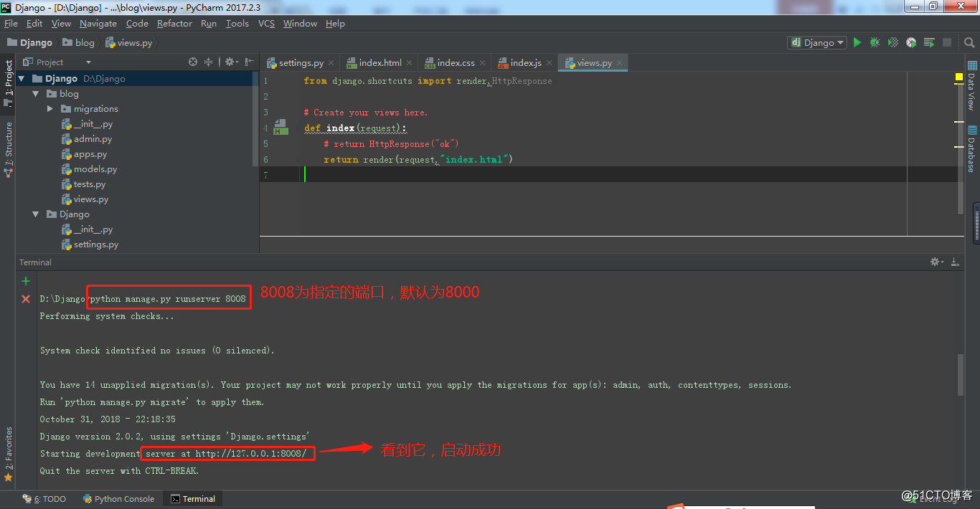Viewport: 980px width, 509px height.
Task: Close terminal session with red X
Action: coord(26,299)
